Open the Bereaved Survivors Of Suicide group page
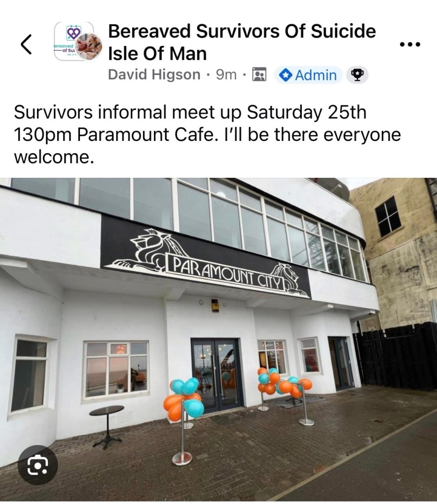The width and height of the screenshot is (437, 504). [x=242, y=31]
